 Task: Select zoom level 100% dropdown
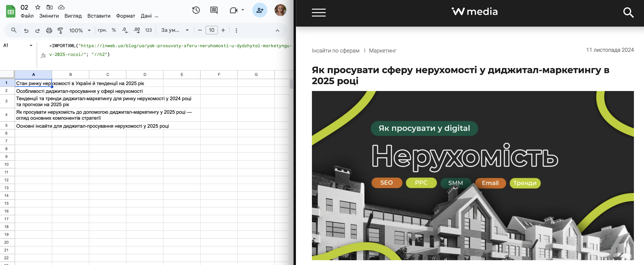80,30
